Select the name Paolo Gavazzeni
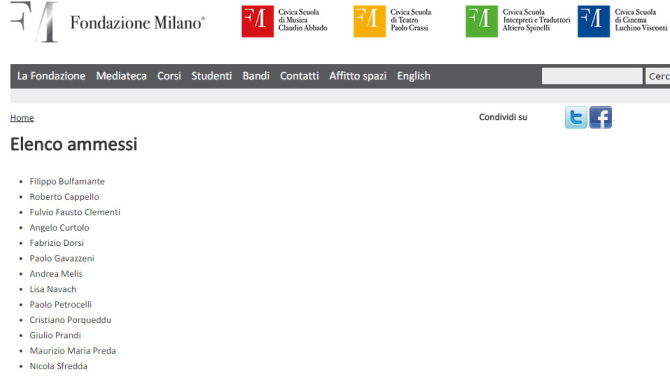The width and height of the screenshot is (670, 380). click(62, 258)
